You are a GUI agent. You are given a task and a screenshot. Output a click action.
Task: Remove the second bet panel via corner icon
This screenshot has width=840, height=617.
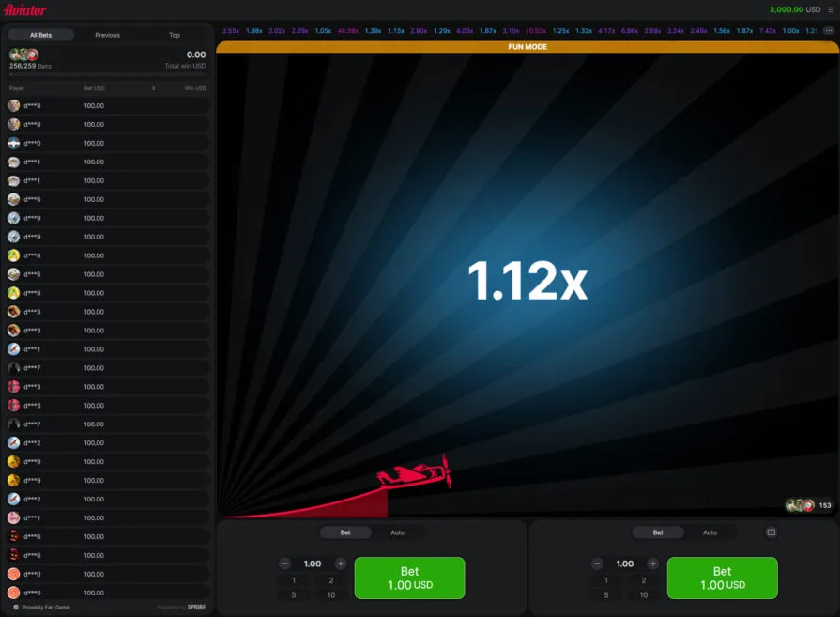pyautogui.click(x=771, y=532)
